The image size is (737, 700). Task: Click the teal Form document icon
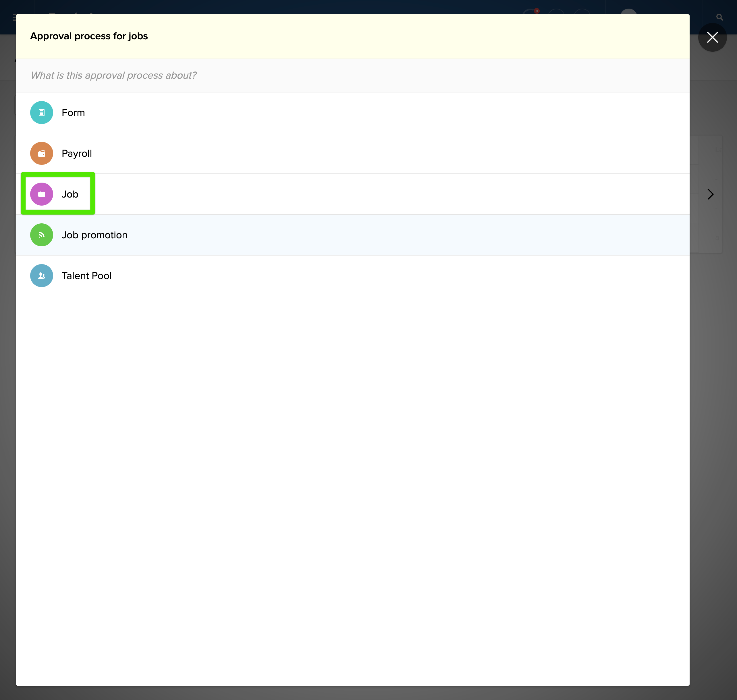pos(41,112)
